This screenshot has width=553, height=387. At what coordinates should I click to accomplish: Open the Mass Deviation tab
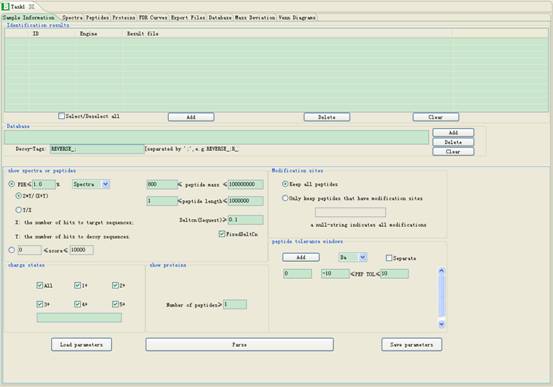(x=255, y=18)
